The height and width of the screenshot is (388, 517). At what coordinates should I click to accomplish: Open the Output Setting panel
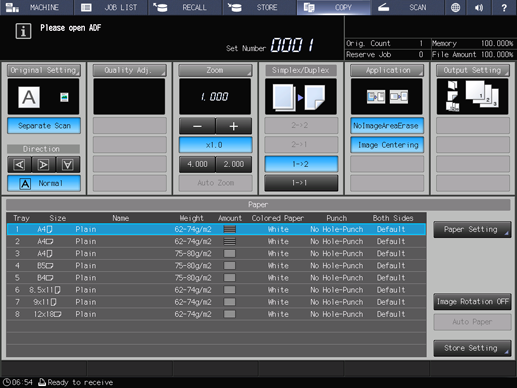coord(473,70)
